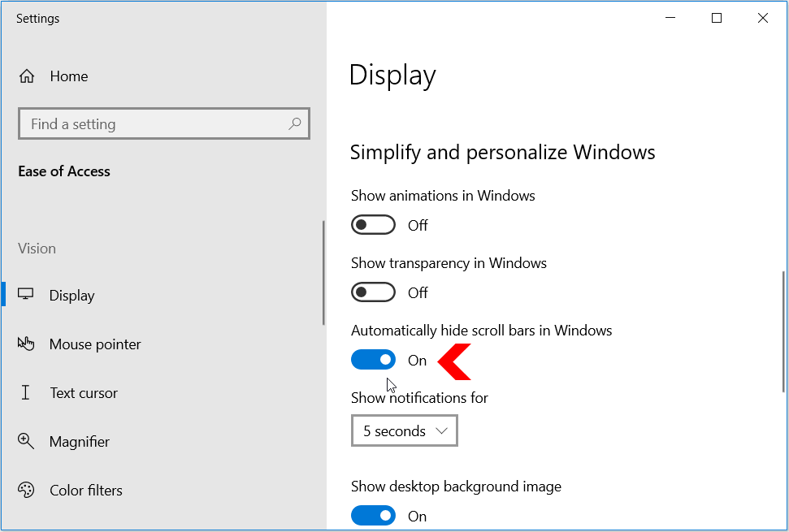Click the Magnifier icon in sidebar

(26, 442)
